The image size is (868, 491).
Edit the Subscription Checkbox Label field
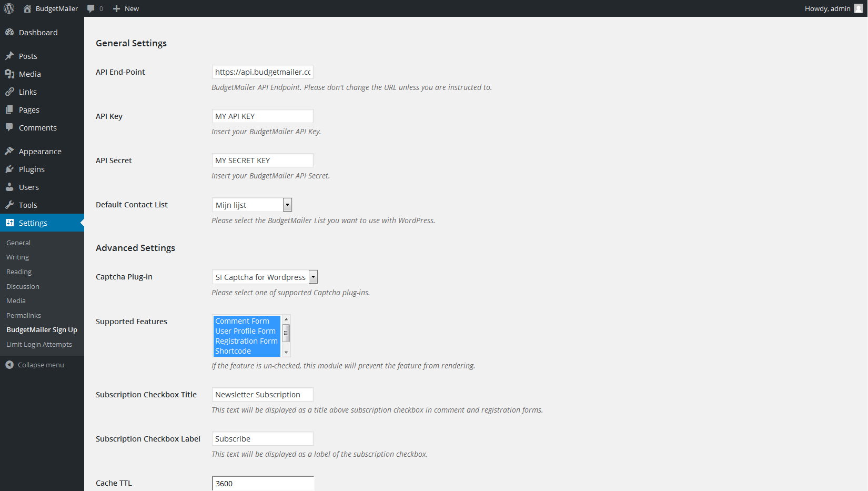(x=263, y=438)
